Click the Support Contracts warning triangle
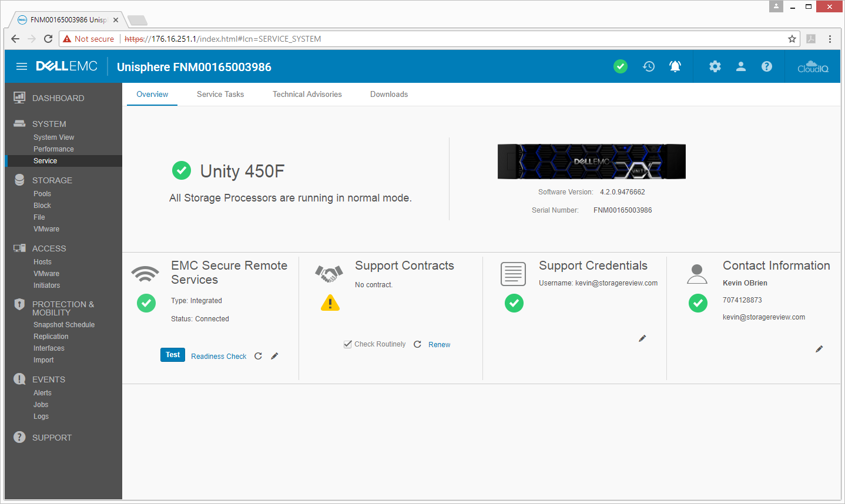Screen dimensions: 845x504 click(x=330, y=303)
